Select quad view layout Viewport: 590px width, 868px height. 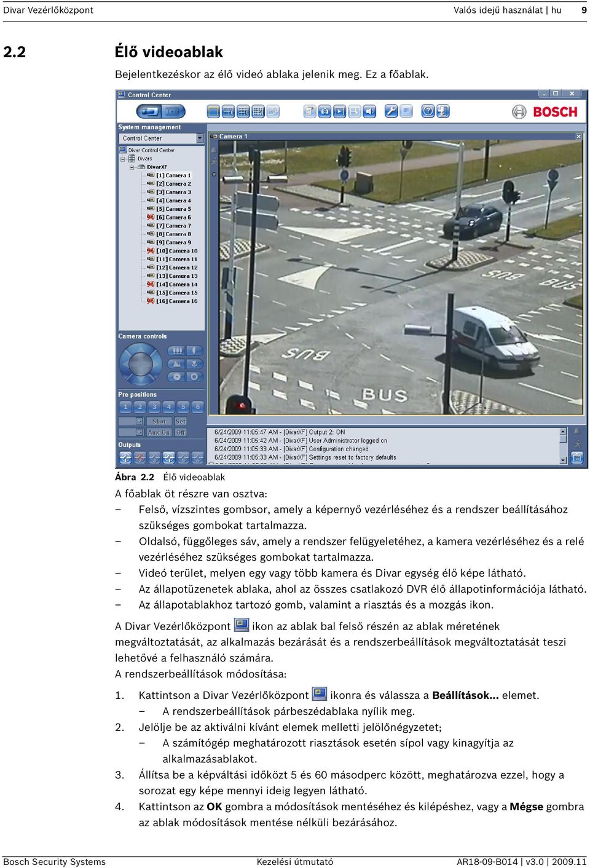pyautogui.click(x=228, y=111)
